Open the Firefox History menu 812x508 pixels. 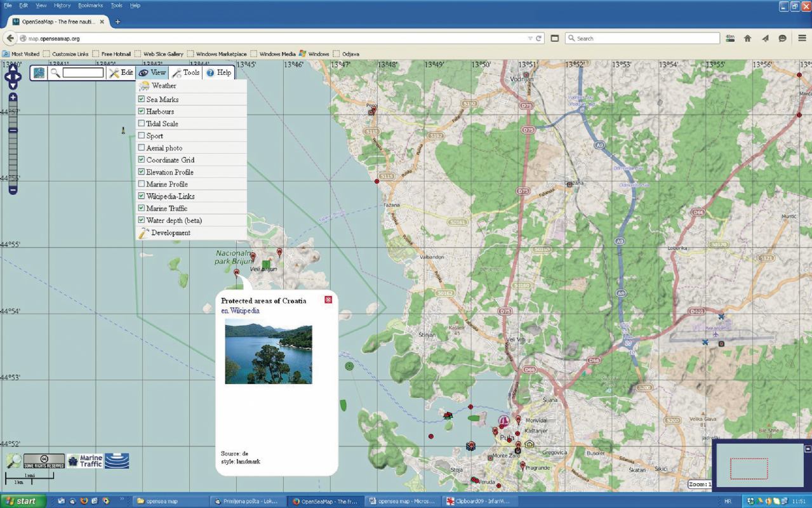tap(62, 5)
